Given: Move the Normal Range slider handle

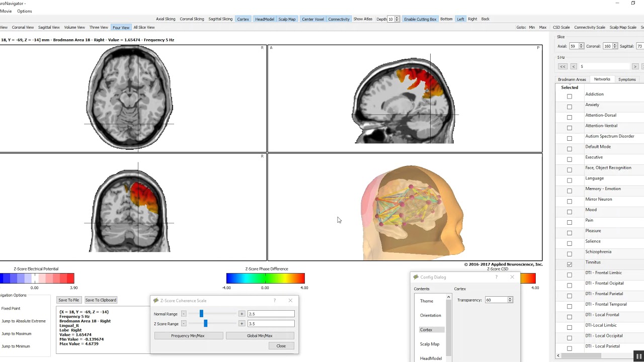Looking at the screenshot, I should (x=201, y=314).
